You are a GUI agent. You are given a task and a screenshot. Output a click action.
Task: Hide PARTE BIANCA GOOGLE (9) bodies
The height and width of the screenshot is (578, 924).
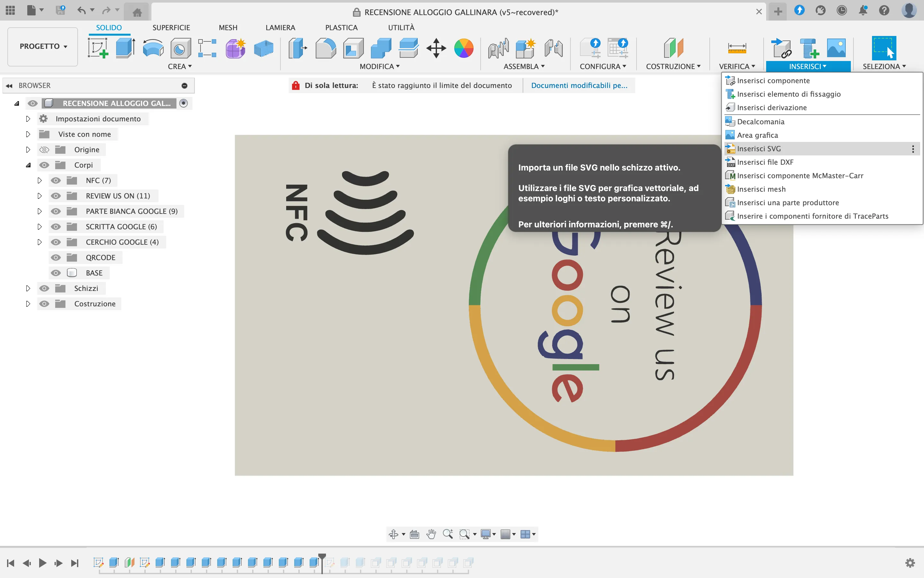(x=56, y=211)
